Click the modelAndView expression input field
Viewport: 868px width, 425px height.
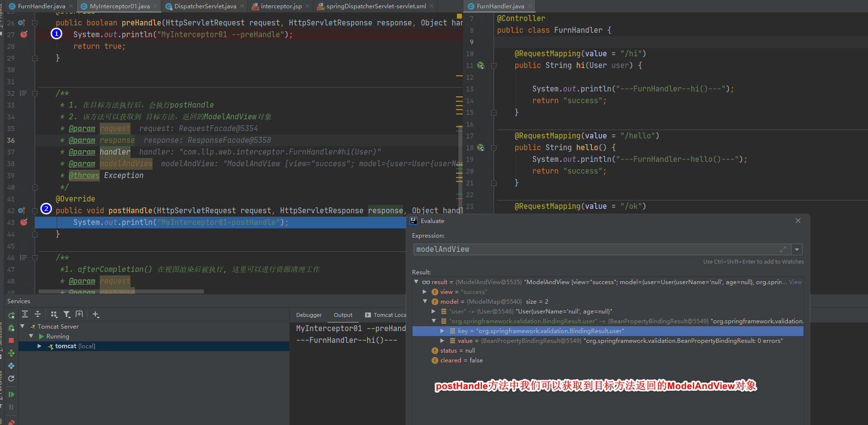pyautogui.click(x=596, y=249)
